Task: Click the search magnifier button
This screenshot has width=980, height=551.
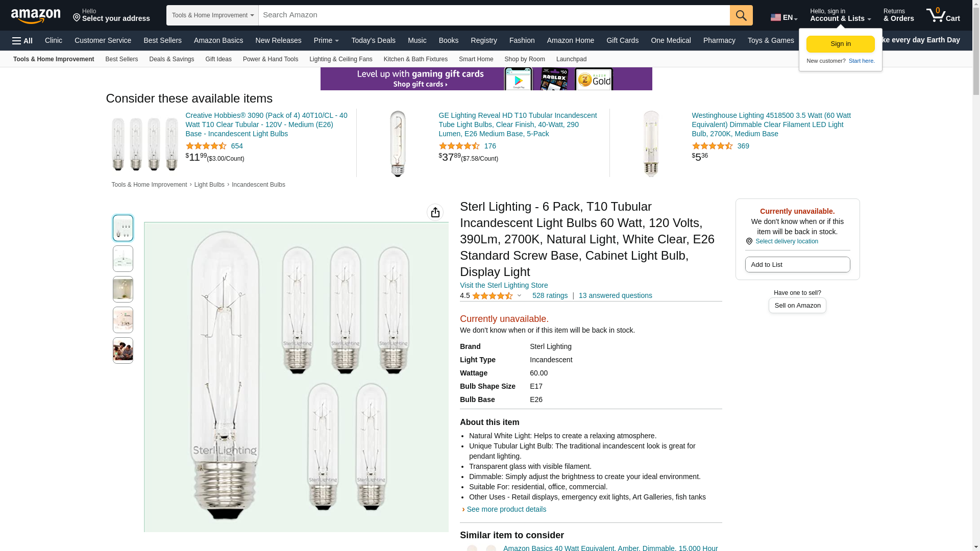Action: tap(741, 15)
